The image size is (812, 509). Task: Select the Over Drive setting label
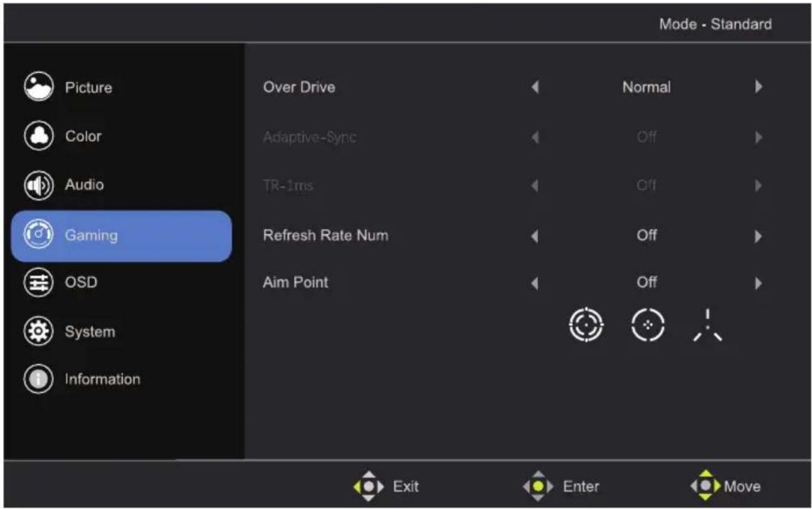[299, 87]
